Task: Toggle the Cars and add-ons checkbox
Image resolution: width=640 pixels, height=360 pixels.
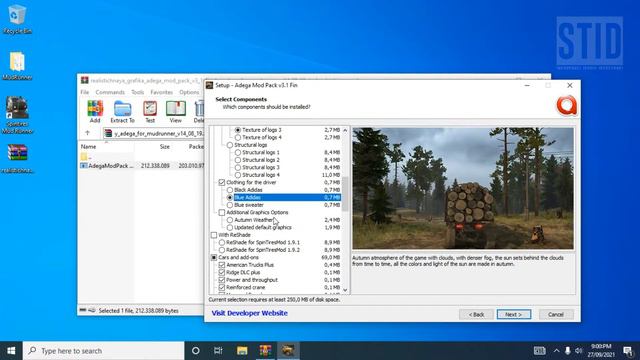Action: pos(214,258)
